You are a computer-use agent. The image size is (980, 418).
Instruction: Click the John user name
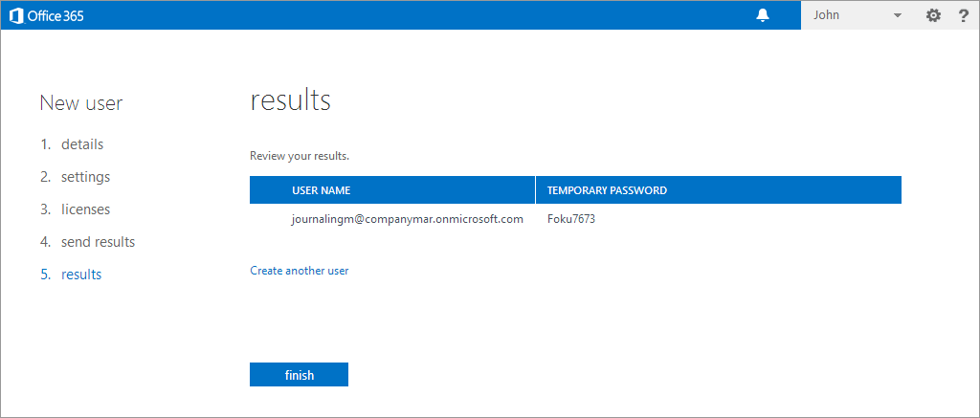tap(826, 15)
